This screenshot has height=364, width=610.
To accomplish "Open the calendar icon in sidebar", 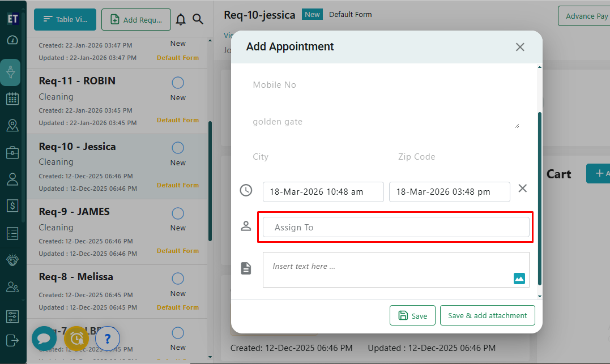I will point(12,99).
